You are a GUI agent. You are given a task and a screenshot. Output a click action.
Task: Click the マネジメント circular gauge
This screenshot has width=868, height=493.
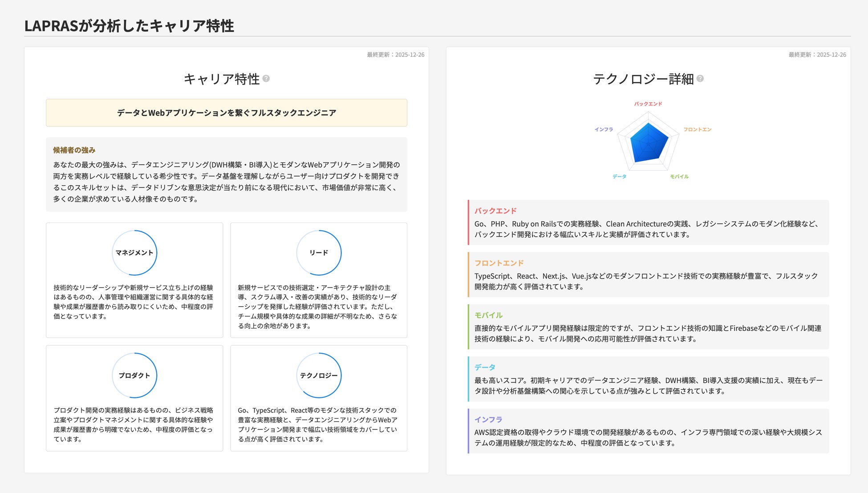pyautogui.click(x=134, y=253)
